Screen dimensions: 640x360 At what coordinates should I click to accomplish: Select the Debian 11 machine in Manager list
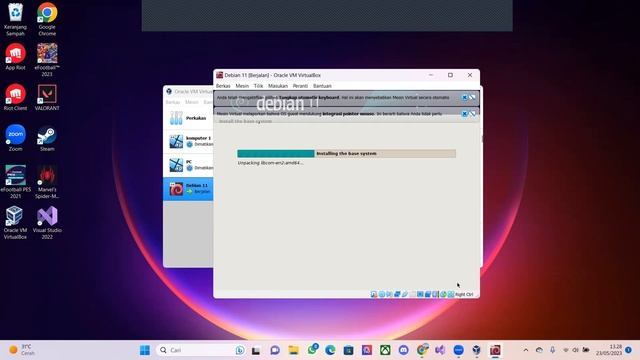188,189
